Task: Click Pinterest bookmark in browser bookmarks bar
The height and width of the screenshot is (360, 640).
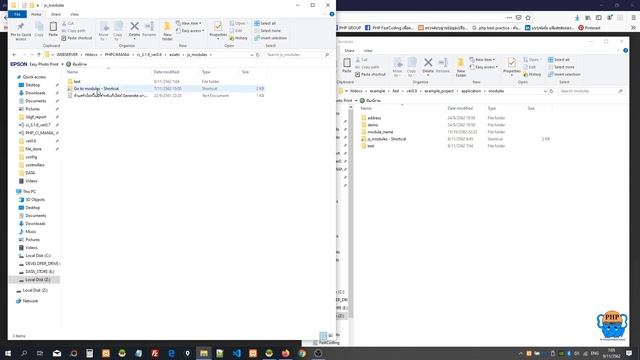Action: click(589, 28)
